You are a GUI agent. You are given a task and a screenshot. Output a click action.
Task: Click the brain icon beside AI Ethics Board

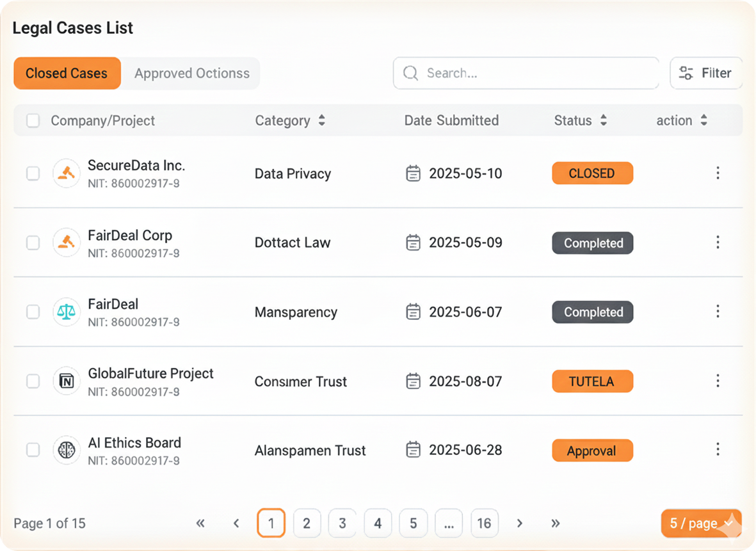pos(66,450)
